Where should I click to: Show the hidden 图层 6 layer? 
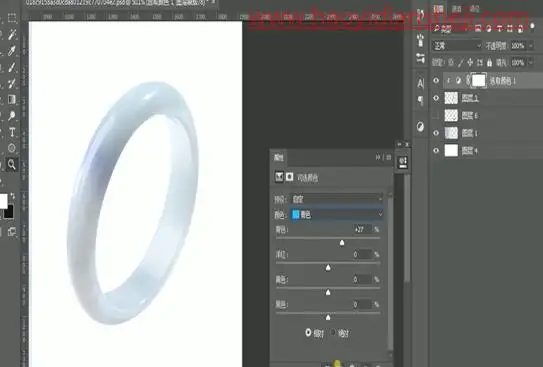(436, 116)
